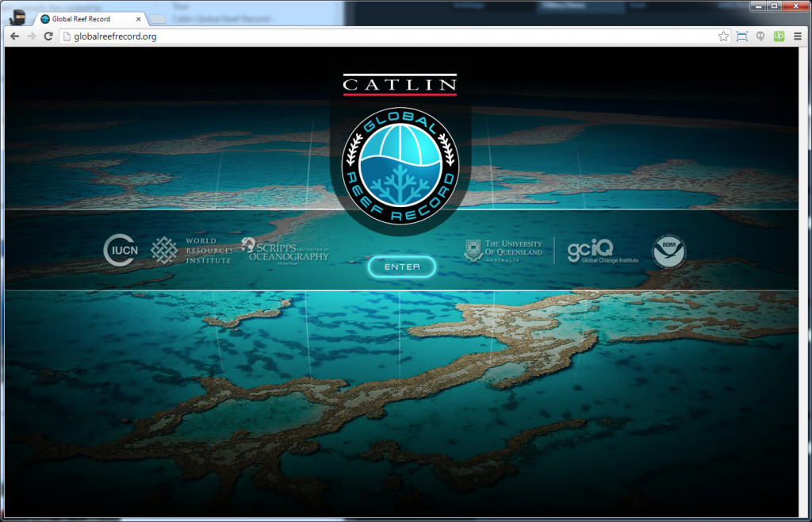This screenshot has width=812, height=522.
Task: Maximize the browser window
Action: tap(775, 6)
